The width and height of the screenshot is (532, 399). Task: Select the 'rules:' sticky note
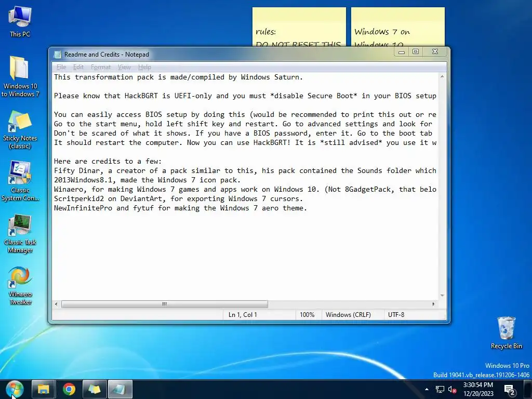point(299,27)
